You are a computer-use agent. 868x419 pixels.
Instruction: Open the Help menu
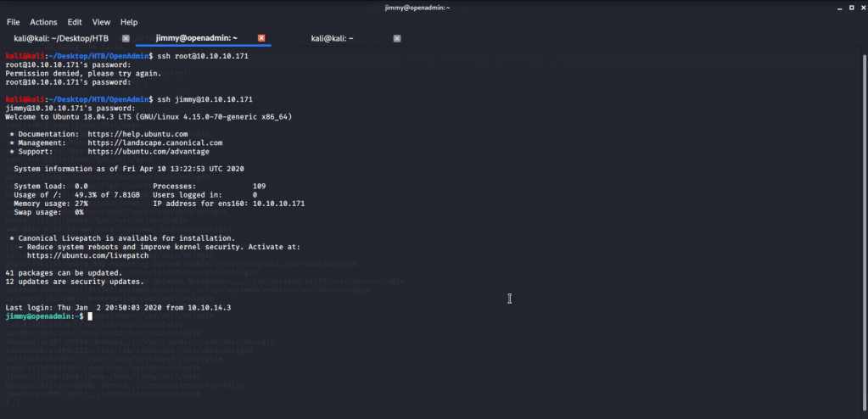point(129,21)
